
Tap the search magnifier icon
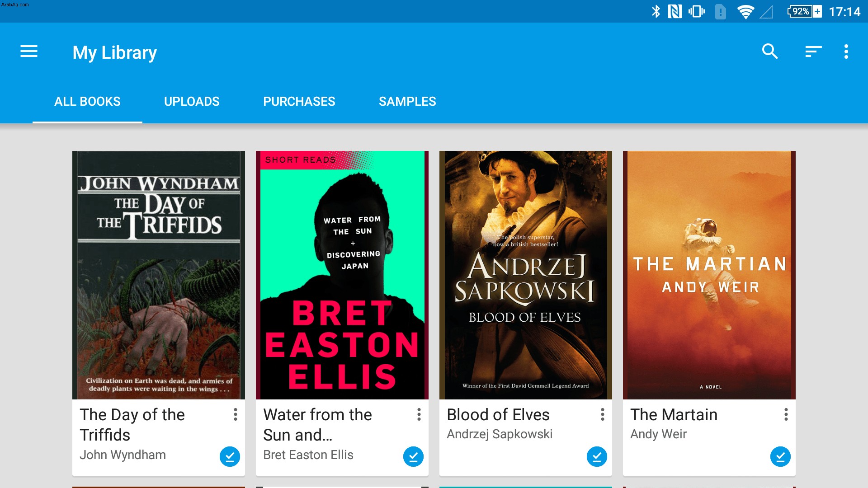pos(769,52)
